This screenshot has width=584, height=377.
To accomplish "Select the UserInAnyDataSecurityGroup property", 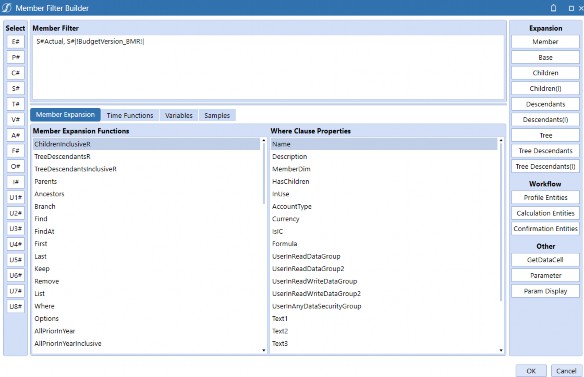I will click(384, 306).
